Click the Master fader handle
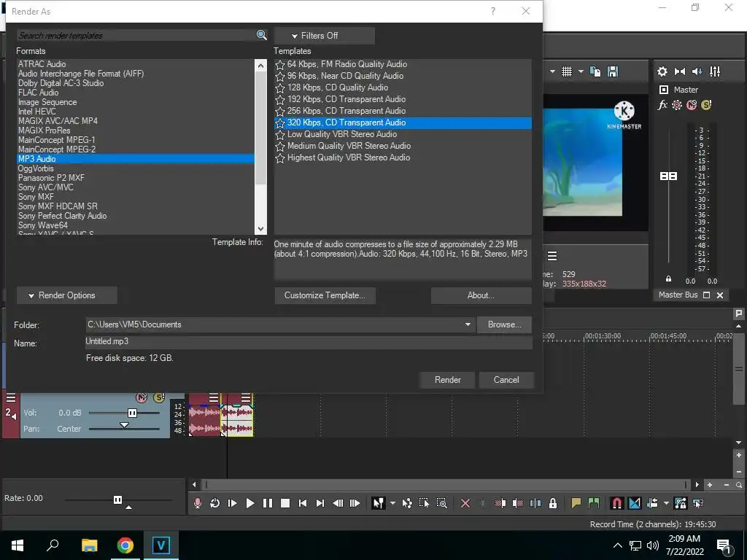This screenshot has height=560, width=747. (668, 176)
